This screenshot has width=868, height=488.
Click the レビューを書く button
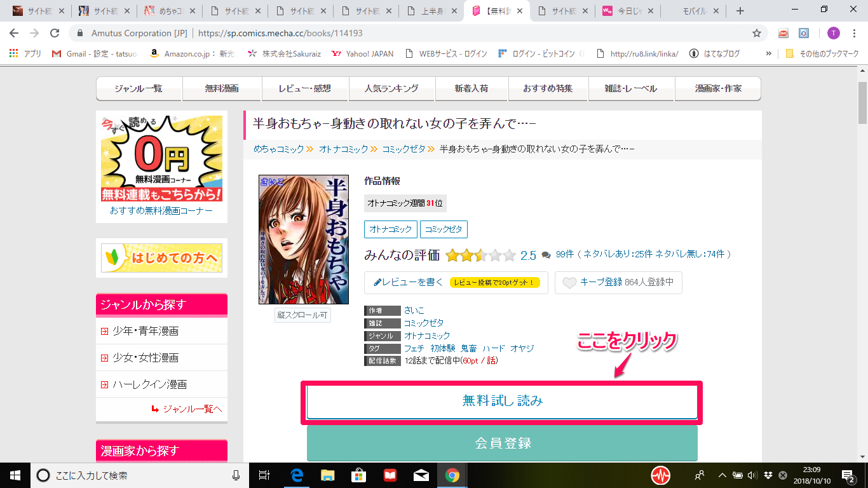456,283
